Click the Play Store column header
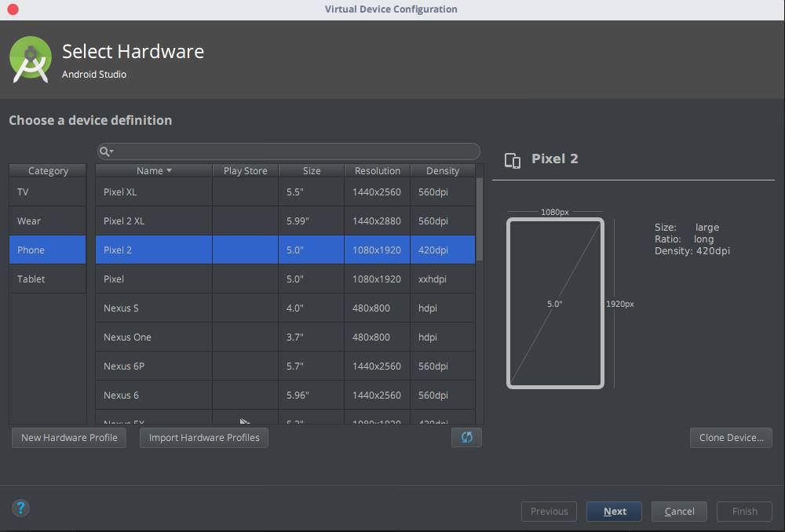785x532 pixels. [245, 170]
